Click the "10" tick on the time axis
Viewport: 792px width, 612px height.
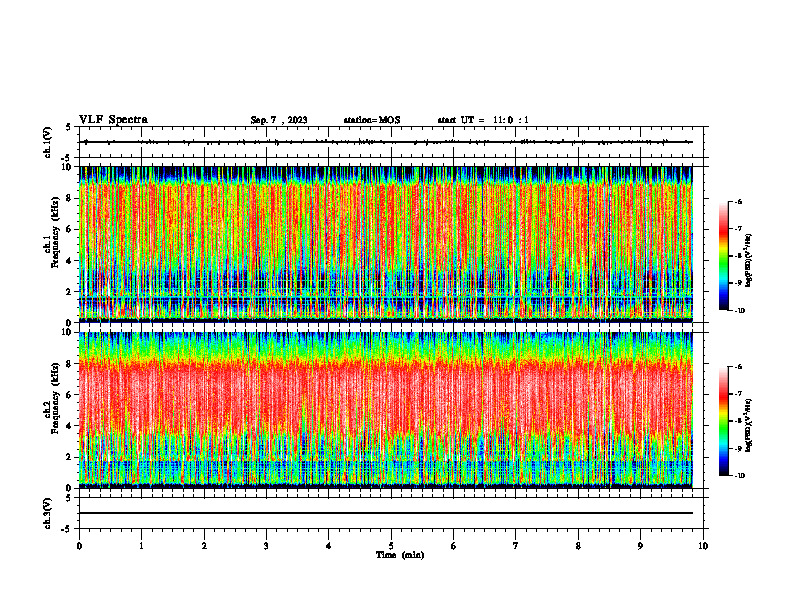click(x=703, y=546)
